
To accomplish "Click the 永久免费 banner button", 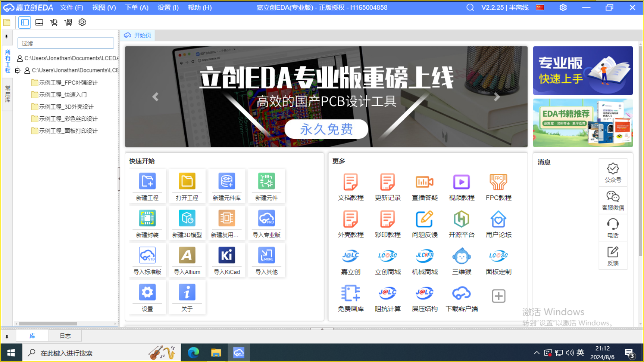I will pyautogui.click(x=326, y=129).
